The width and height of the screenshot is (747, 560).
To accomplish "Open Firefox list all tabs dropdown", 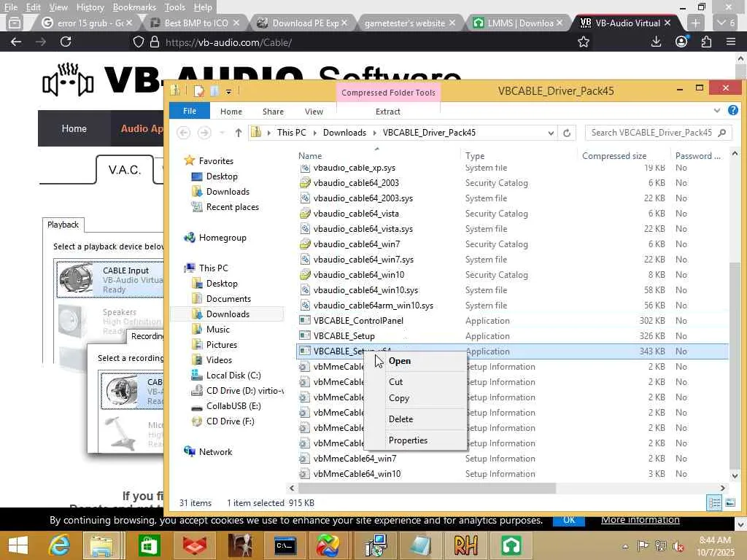I will click(726, 23).
